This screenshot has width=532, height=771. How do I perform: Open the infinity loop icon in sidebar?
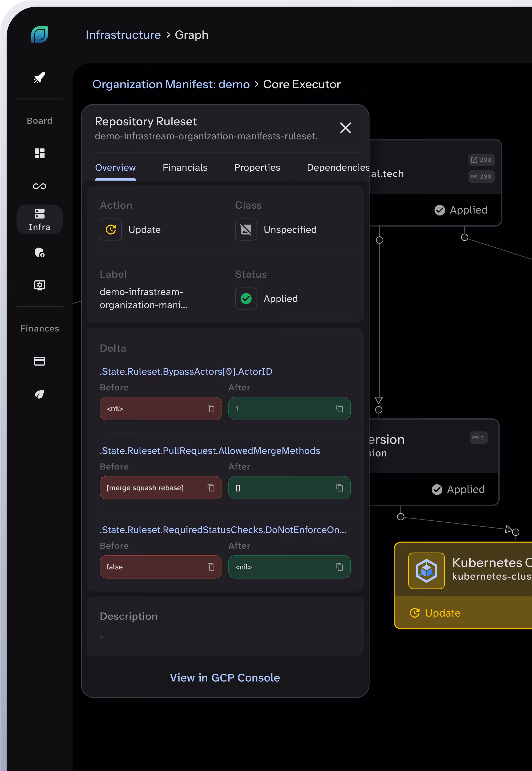[39, 186]
